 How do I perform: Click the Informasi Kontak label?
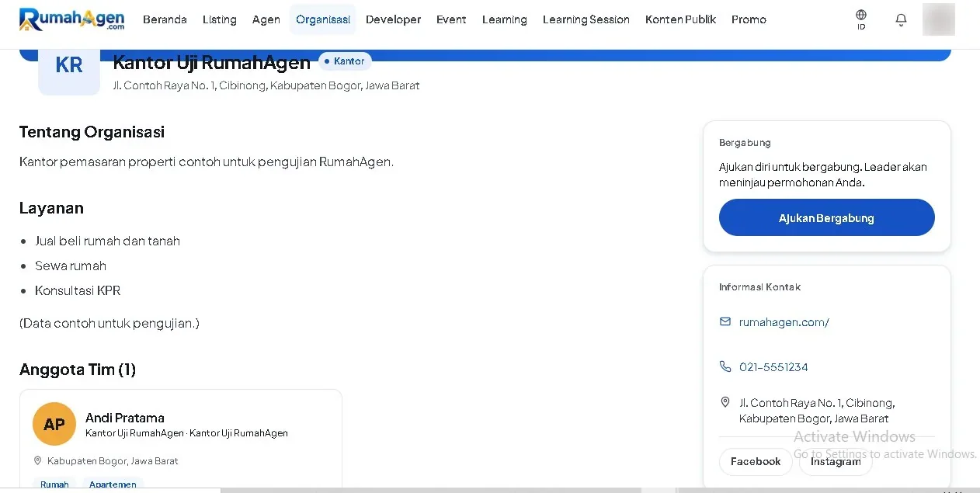click(759, 287)
